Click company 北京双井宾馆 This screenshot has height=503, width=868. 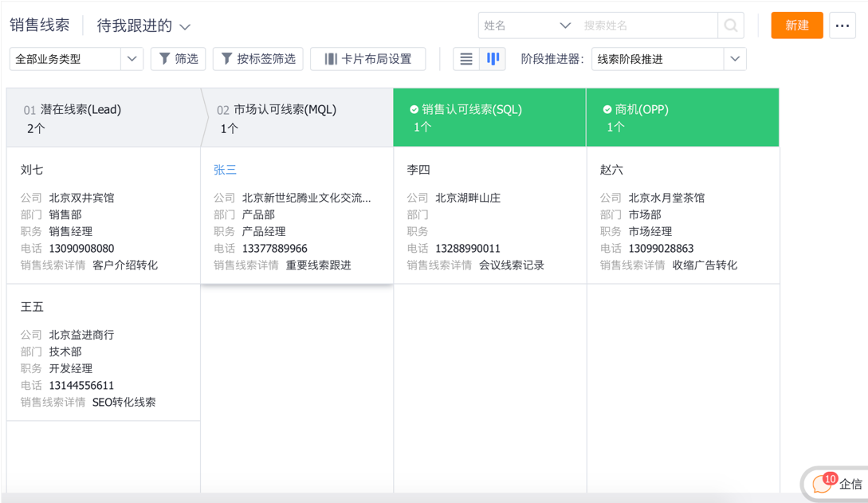pos(81,198)
